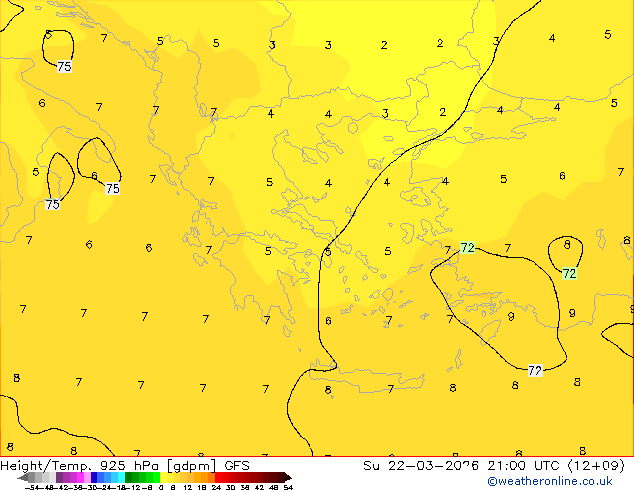Click the green 72 label under the 8 loop
The image size is (634, 490).
point(569,274)
